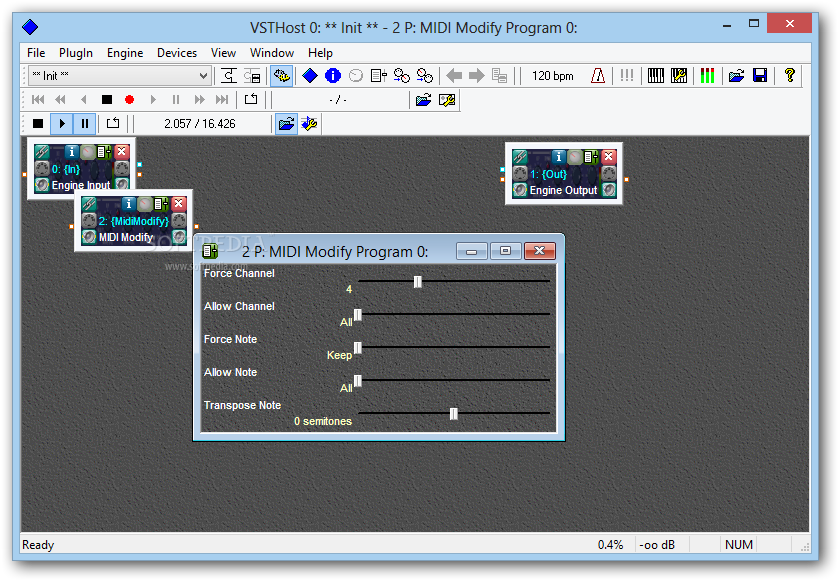
Task: Click the parameter window icon in main toolbar
Action: [x=379, y=76]
